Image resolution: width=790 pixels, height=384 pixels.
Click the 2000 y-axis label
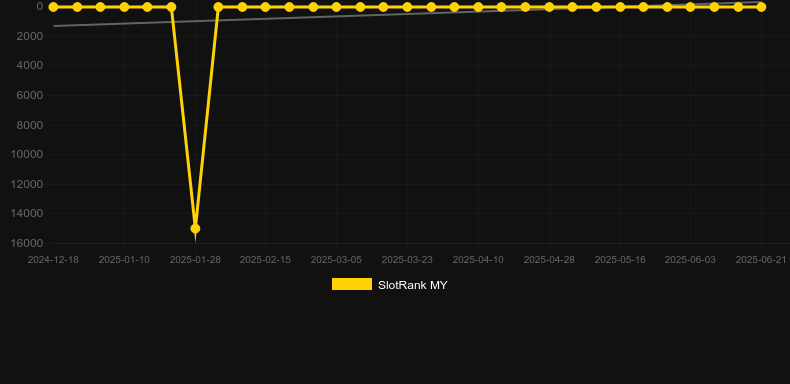[30, 36]
